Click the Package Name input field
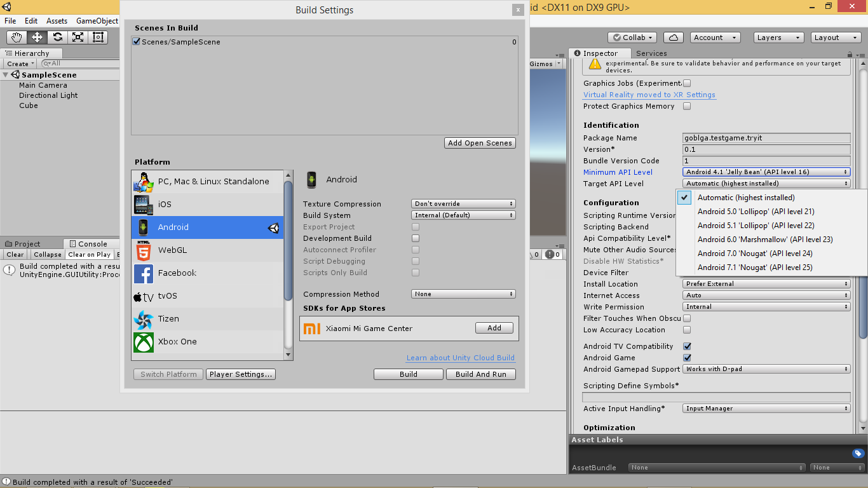This screenshot has width=868, height=488. (766, 138)
